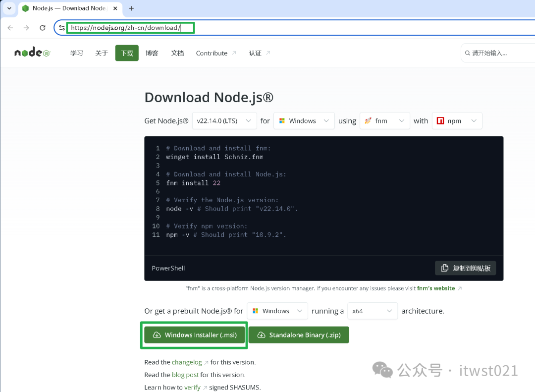
Task: Click the search magnifier icon
Action: click(468, 53)
